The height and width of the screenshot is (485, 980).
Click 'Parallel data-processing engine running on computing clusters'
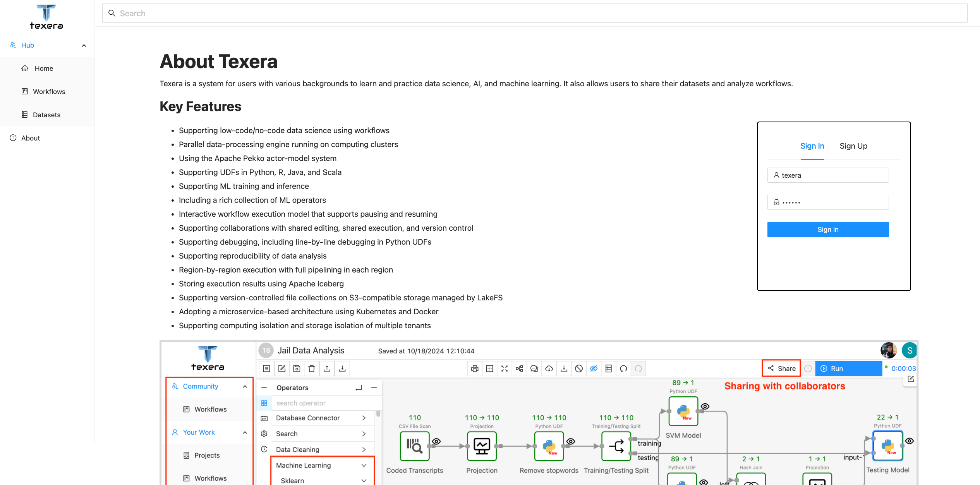click(x=288, y=144)
